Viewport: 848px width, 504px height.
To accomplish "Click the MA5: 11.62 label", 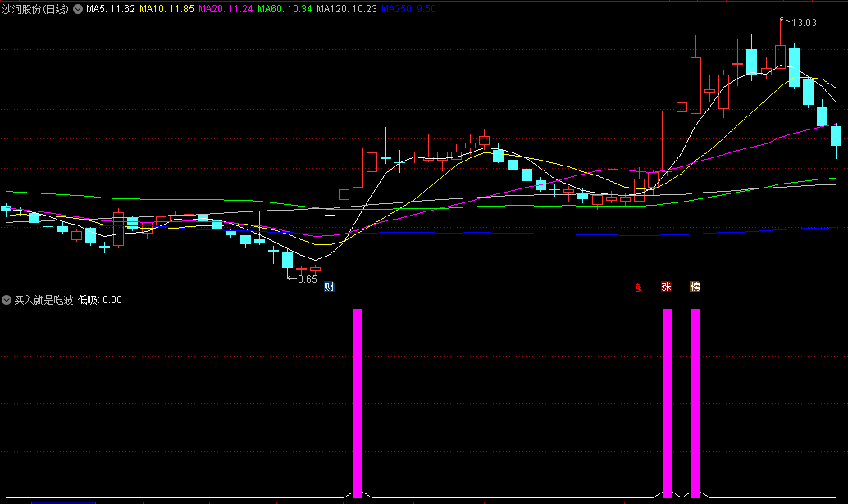I will tap(111, 9).
